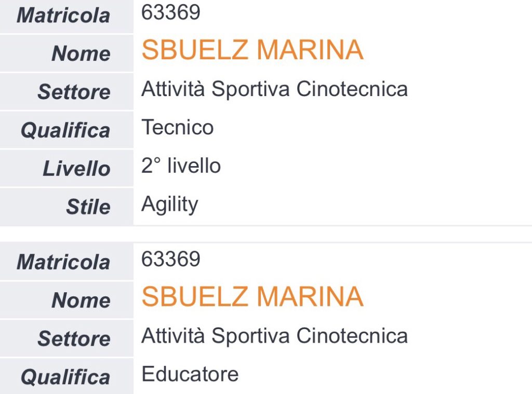Click the Tecnico qualifica value

[x=178, y=128]
